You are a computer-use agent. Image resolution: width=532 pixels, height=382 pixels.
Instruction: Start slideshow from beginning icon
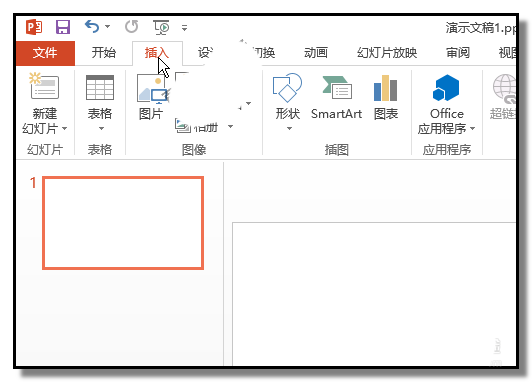point(161,27)
